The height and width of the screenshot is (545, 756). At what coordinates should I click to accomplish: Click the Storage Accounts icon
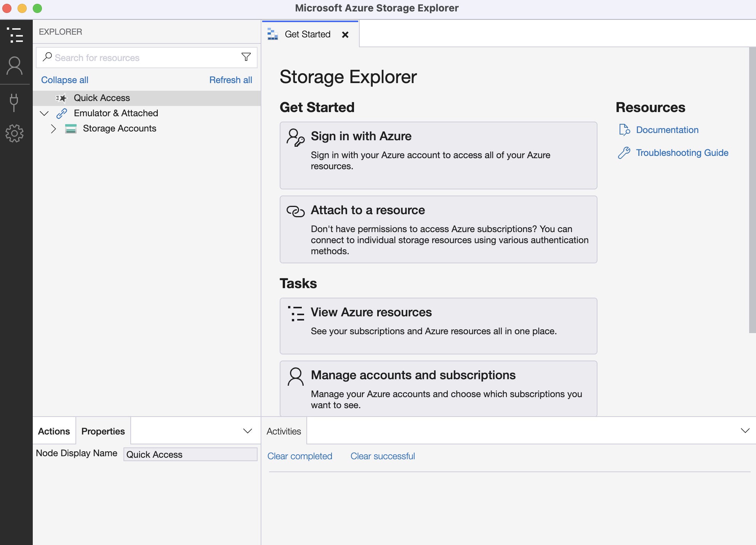click(x=71, y=129)
